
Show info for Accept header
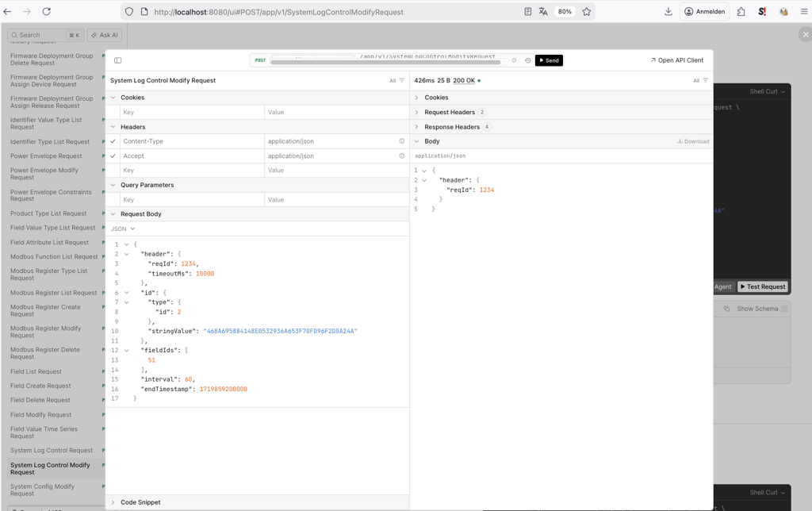tap(402, 156)
